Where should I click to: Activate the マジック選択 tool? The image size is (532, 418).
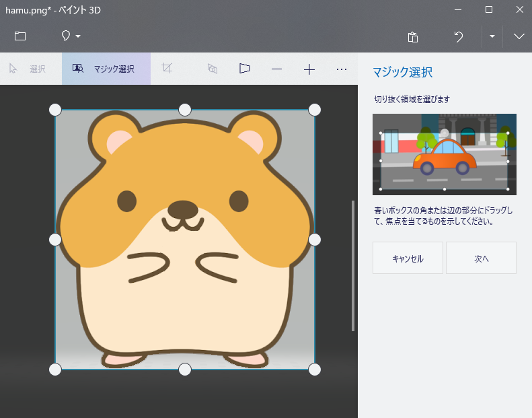click(x=106, y=69)
